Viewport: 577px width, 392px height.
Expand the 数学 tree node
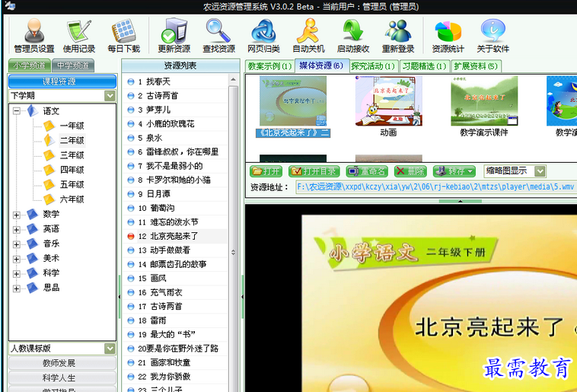point(17,215)
